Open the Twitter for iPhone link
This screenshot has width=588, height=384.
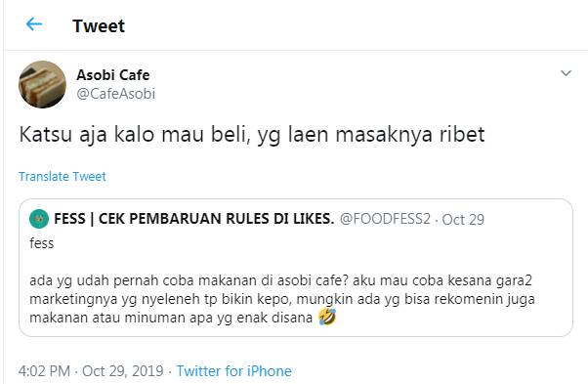[233, 371]
